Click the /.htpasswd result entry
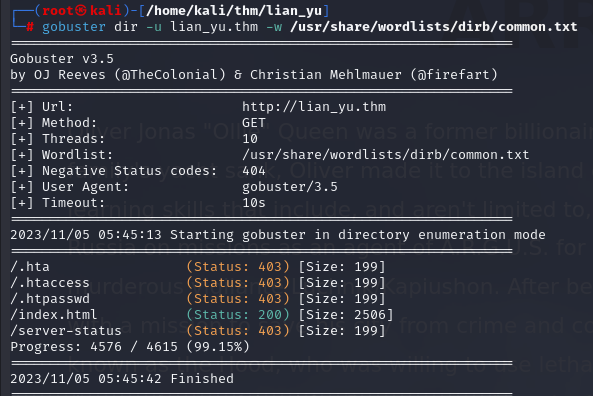The width and height of the screenshot is (593, 396). coord(50,299)
